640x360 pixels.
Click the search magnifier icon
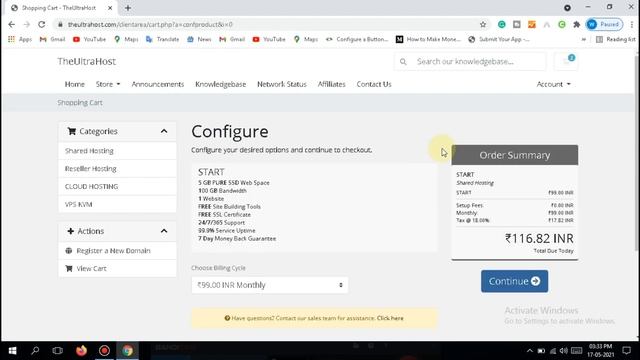pyautogui.click(x=403, y=62)
